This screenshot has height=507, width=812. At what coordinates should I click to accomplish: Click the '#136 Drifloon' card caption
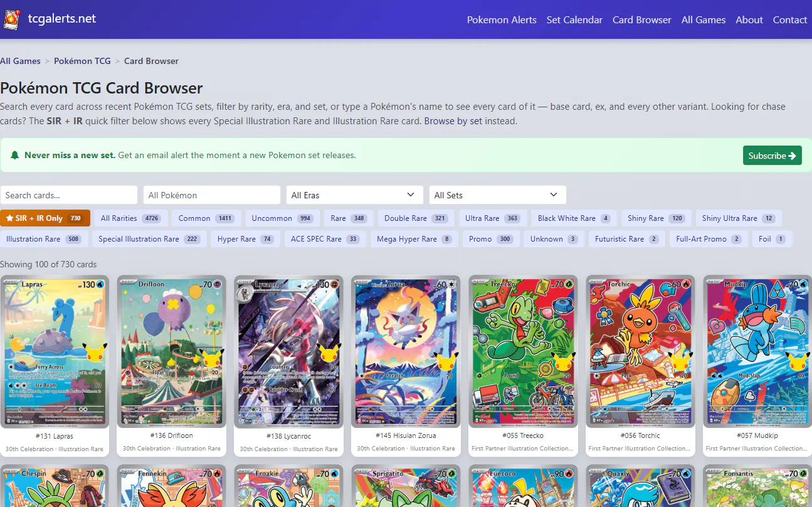(x=172, y=435)
